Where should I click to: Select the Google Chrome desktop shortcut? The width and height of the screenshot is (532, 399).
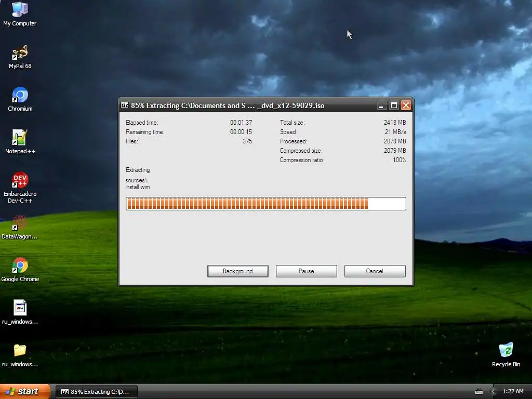tap(20, 270)
